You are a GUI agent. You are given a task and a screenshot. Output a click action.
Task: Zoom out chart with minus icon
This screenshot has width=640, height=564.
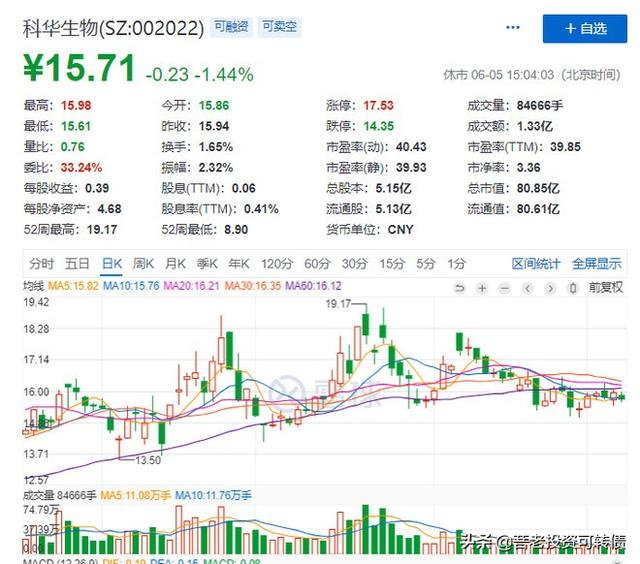505,289
